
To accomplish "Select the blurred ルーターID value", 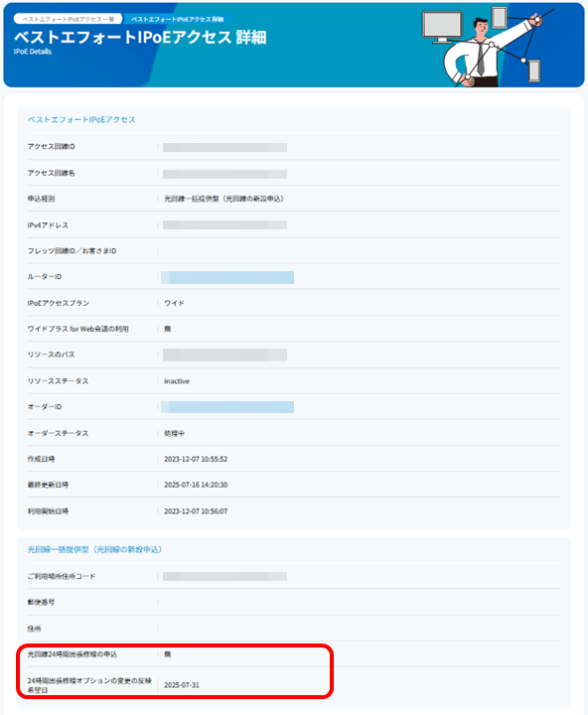I will coord(227,277).
